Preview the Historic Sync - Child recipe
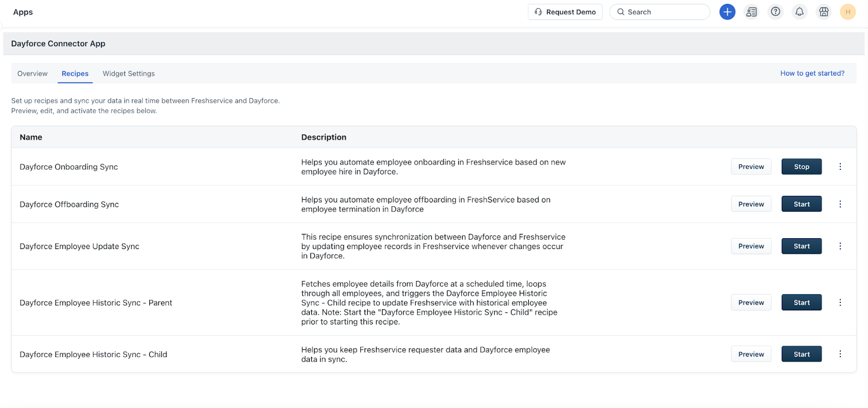 coord(751,354)
